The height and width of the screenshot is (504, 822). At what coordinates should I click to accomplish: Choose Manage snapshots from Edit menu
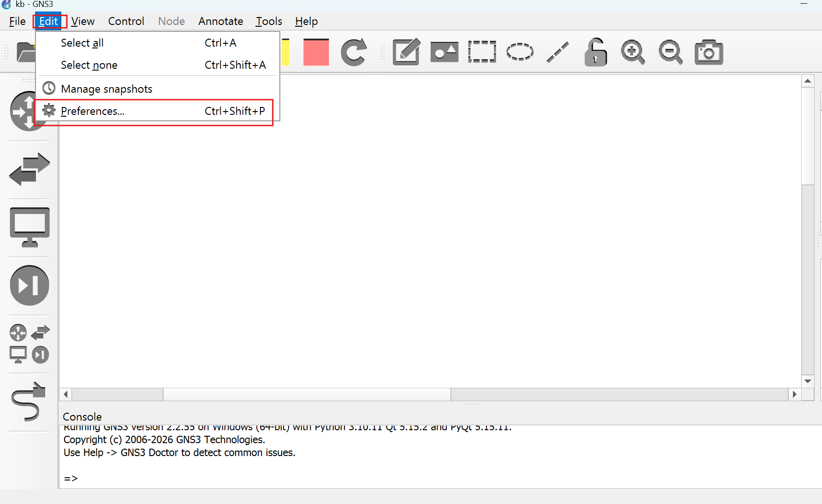click(x=106, y=89)
